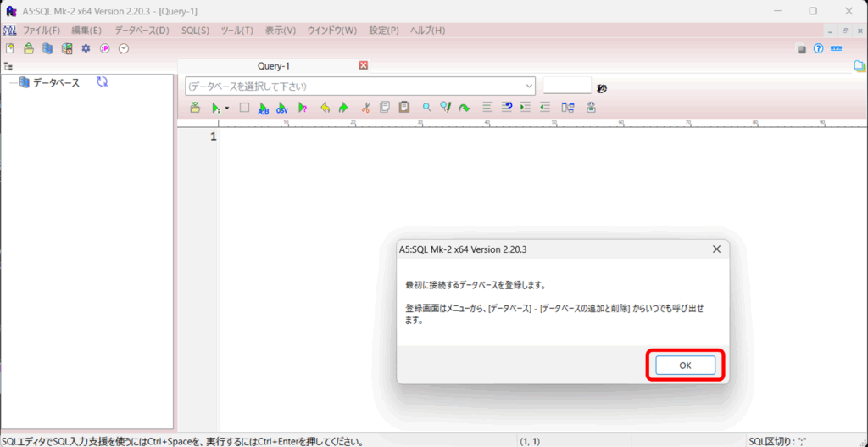Click the gray overlapping squares icon

coord(802,48)
